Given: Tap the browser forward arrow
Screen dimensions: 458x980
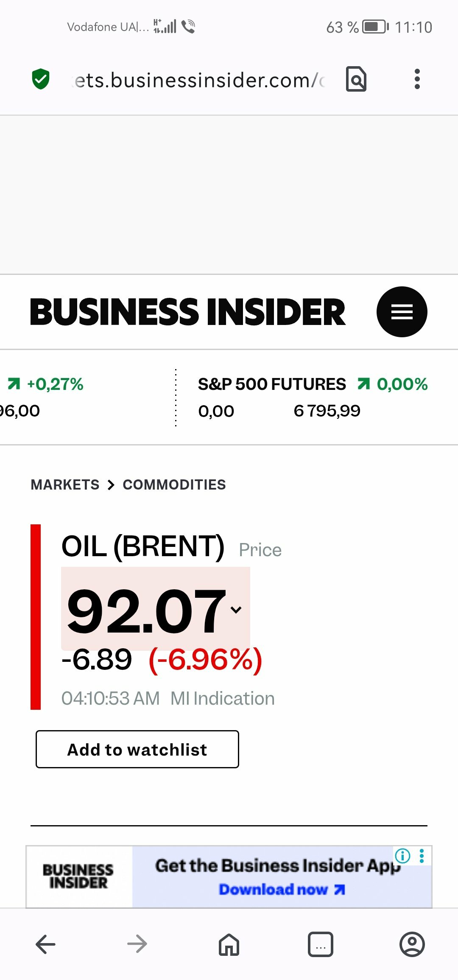Looking at the screenshot, I should [x=137, y=944].
